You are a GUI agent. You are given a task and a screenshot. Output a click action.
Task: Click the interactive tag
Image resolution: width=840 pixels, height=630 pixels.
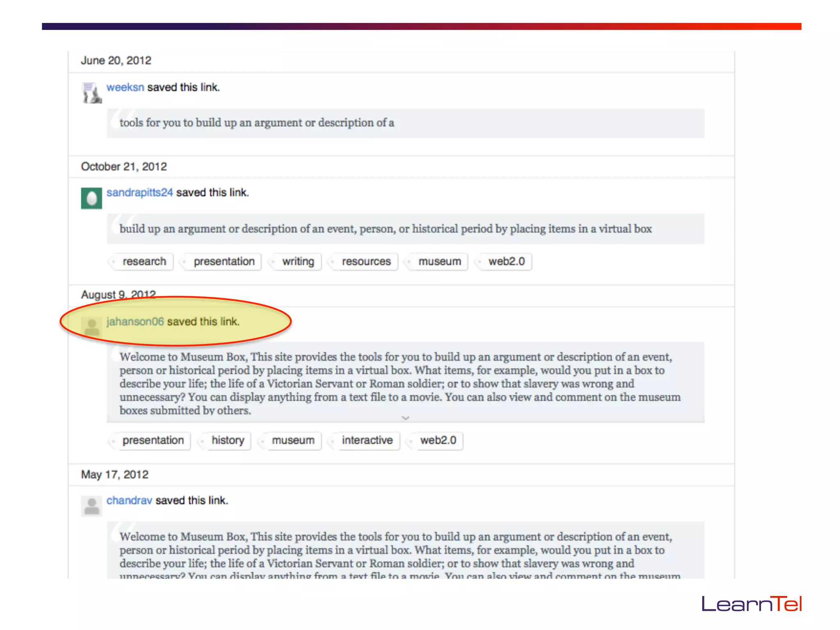click(367, 441)
